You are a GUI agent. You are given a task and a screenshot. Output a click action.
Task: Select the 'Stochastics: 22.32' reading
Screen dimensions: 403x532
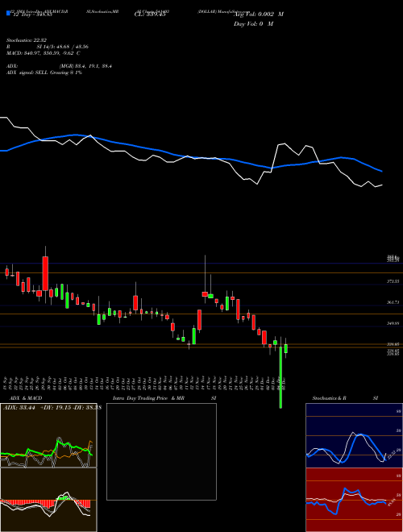[28, 40]
